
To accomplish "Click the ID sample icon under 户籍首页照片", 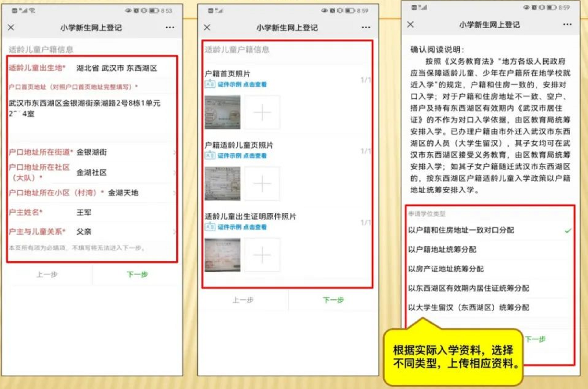I will 210,84.
